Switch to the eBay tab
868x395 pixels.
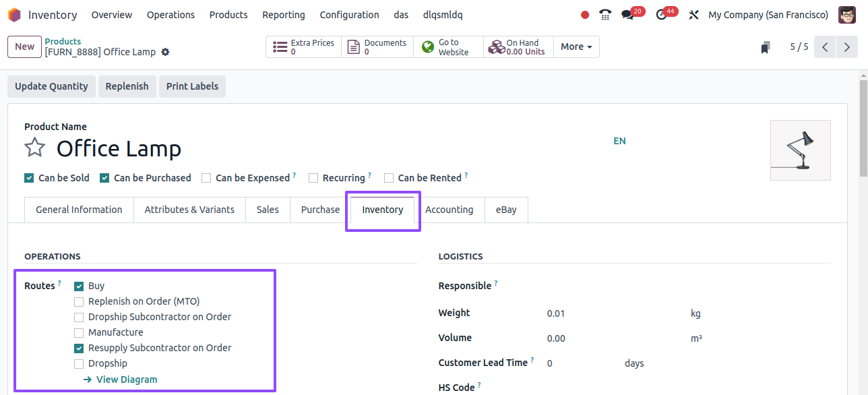coord(506,210)
